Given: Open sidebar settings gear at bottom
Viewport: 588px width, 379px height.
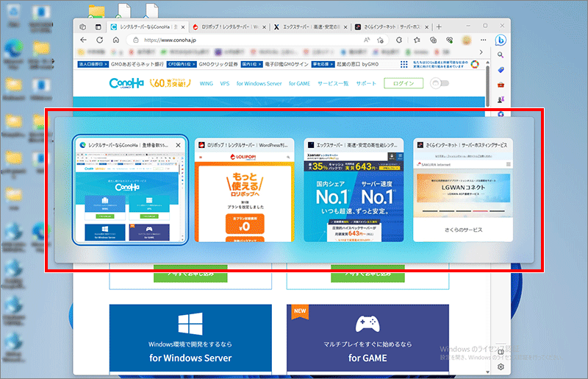Looking at the screenshot, I should (501, 367).
